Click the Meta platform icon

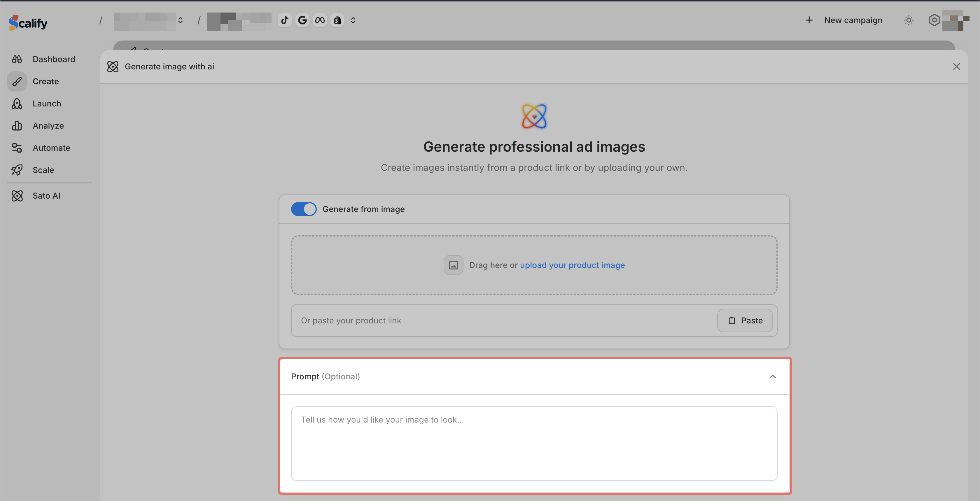(320, 20)
